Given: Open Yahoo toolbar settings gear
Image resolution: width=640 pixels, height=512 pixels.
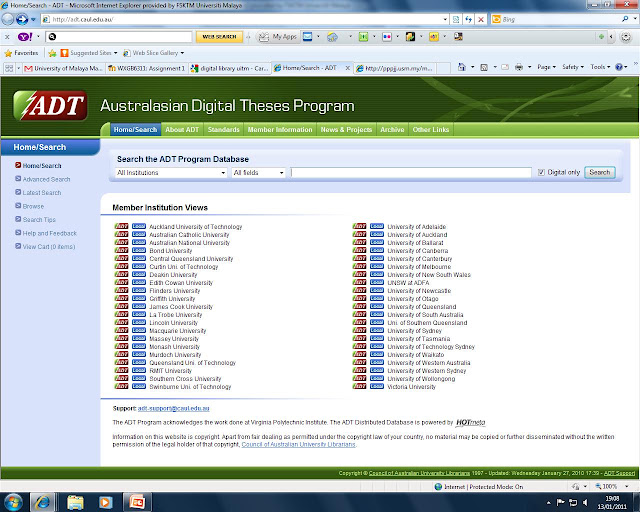Looking at the screenshot, I should click(x=625, y=37).
